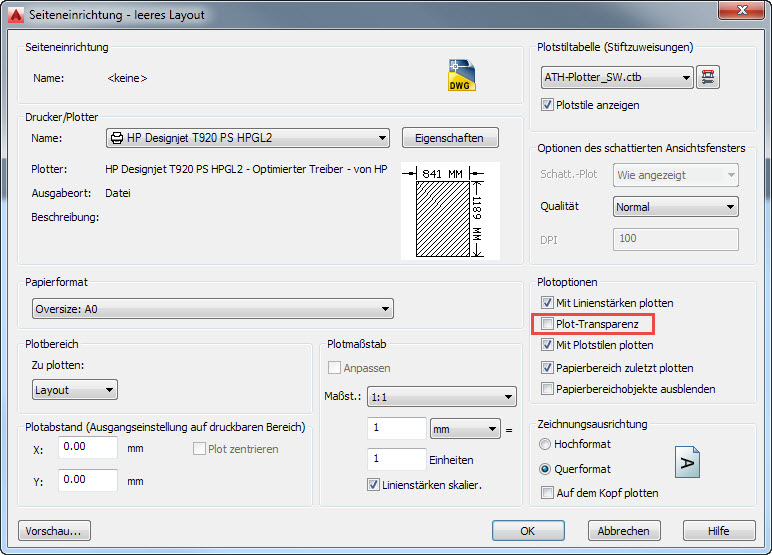Uncheck Plotstile anzeigen
772x555 pixels.
547,105
